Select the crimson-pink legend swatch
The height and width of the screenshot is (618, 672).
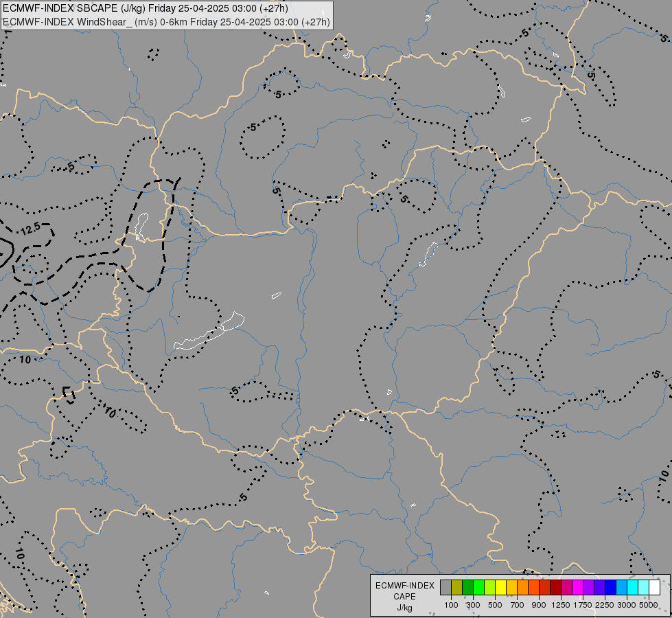coord(566,588)
